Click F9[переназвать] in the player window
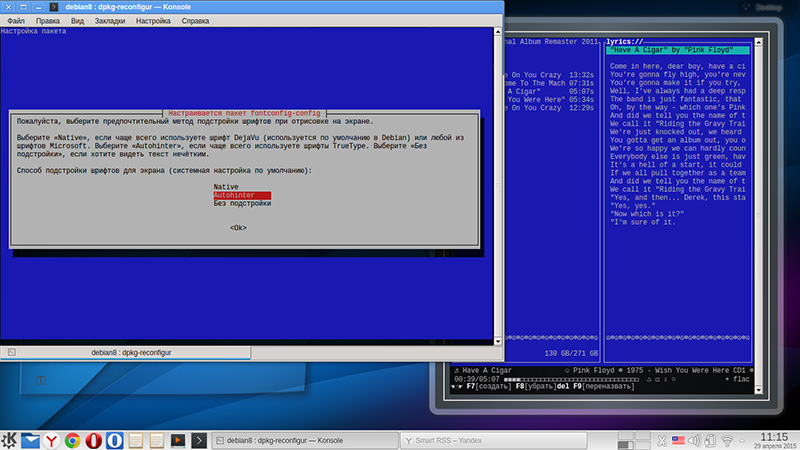The image size is (800, 450). 604,387
